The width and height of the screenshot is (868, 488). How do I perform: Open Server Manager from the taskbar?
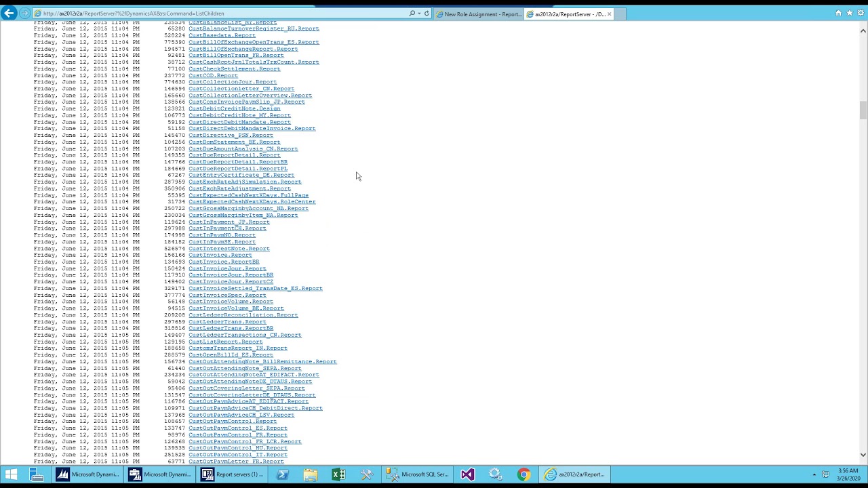coord(37,474)
